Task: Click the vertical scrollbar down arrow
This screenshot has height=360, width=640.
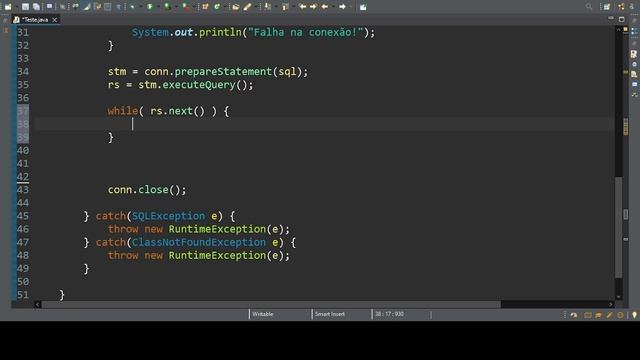Action: click(x=619, y=297)
